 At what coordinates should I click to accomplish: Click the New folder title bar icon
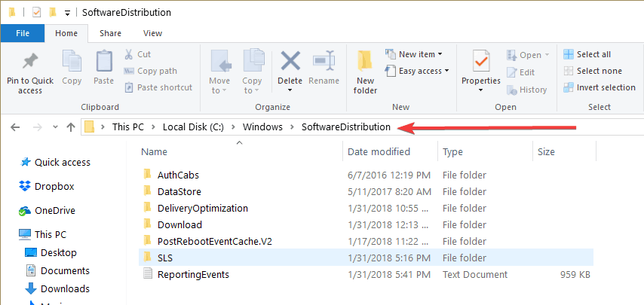tap(52, 13)
